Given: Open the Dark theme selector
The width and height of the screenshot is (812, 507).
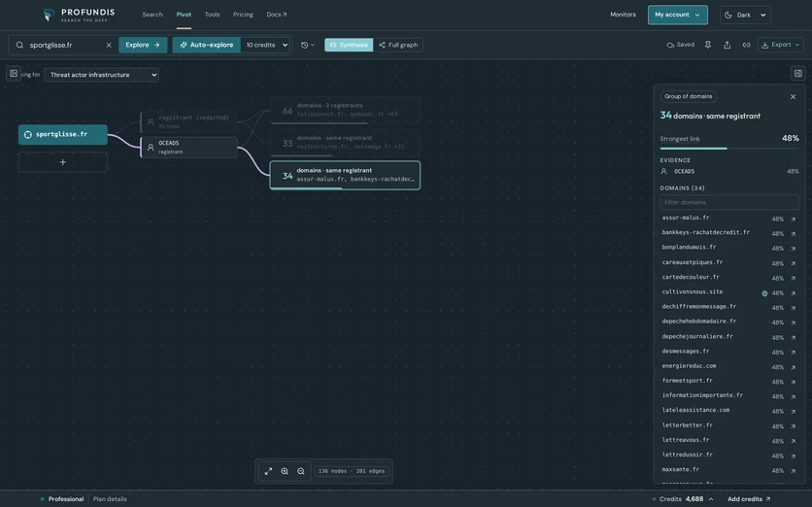Looking at the screenshot, I should pyautogui.click(x=745, y=15).
